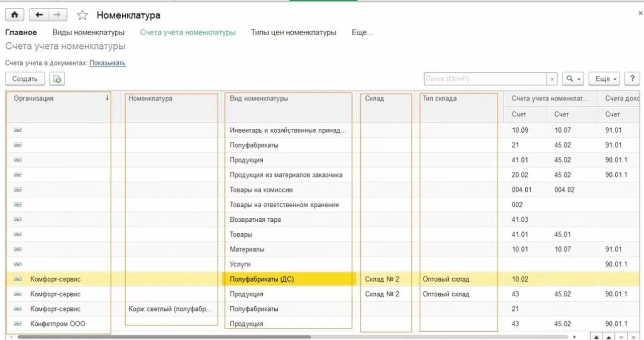Open the Еще dropdown beside search
The height and width of the screenshot is (340, 644).
(604, 79)
